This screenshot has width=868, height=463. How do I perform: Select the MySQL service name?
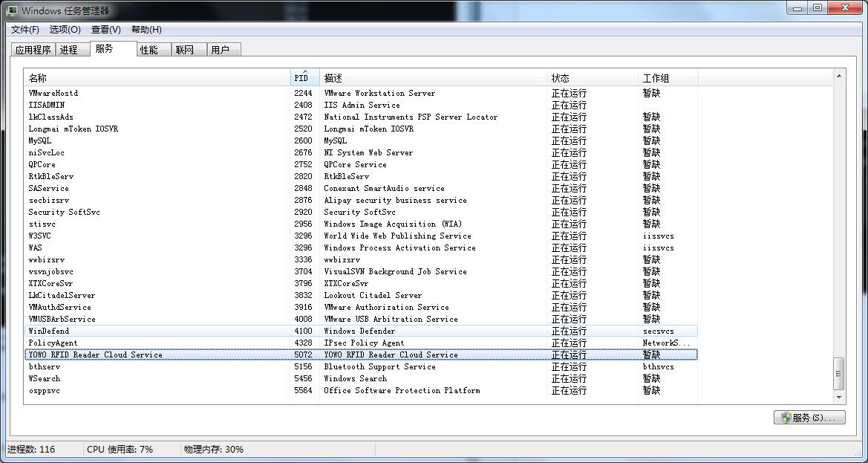coord(40,140)
